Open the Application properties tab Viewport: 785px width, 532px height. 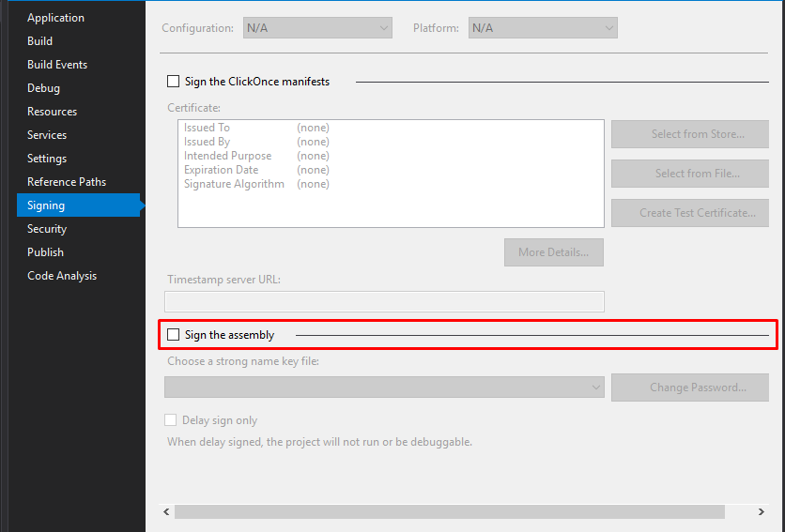click(x=55, y=18)
